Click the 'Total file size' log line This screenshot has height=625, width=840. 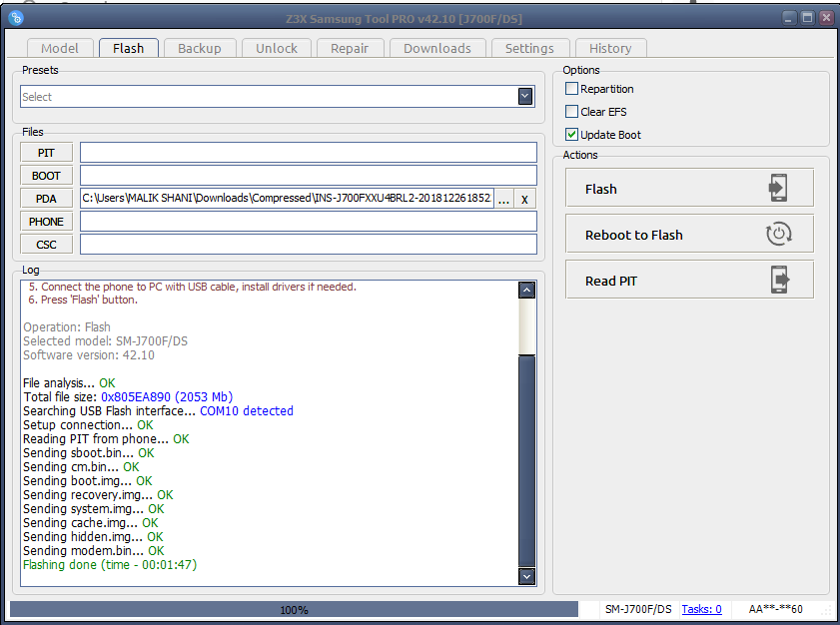tap(128, 396)
